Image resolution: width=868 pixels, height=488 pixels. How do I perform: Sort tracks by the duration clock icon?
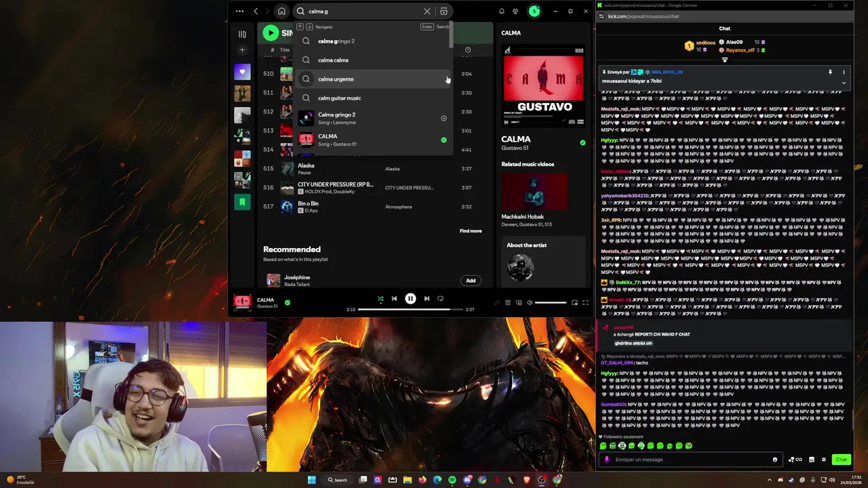click(x=468, y=50)
